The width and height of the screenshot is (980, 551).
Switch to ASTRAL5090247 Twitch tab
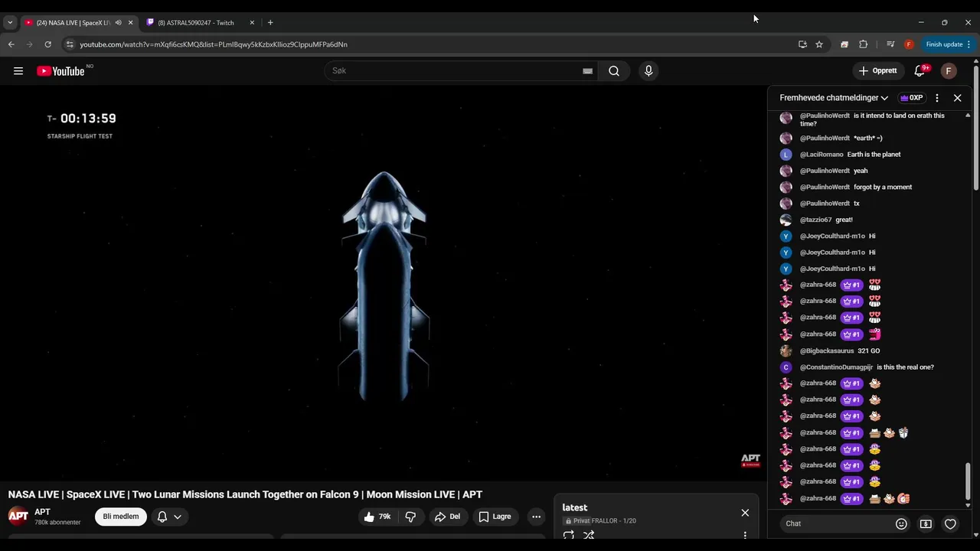pos(196,23)
